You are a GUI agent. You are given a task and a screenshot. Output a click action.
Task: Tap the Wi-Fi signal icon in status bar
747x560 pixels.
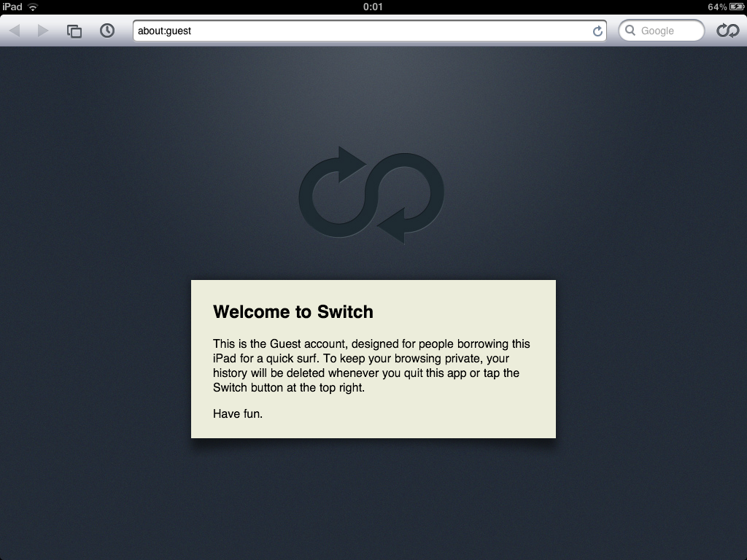coord(33,7)
